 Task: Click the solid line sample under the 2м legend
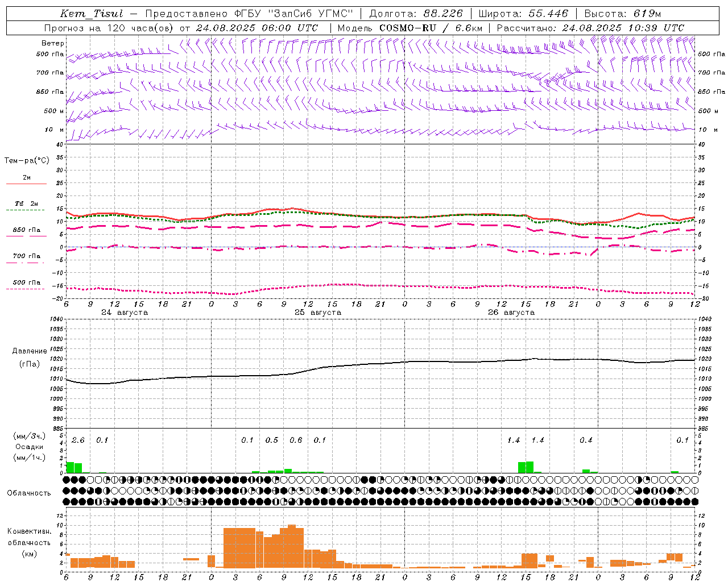coord(26,184)
